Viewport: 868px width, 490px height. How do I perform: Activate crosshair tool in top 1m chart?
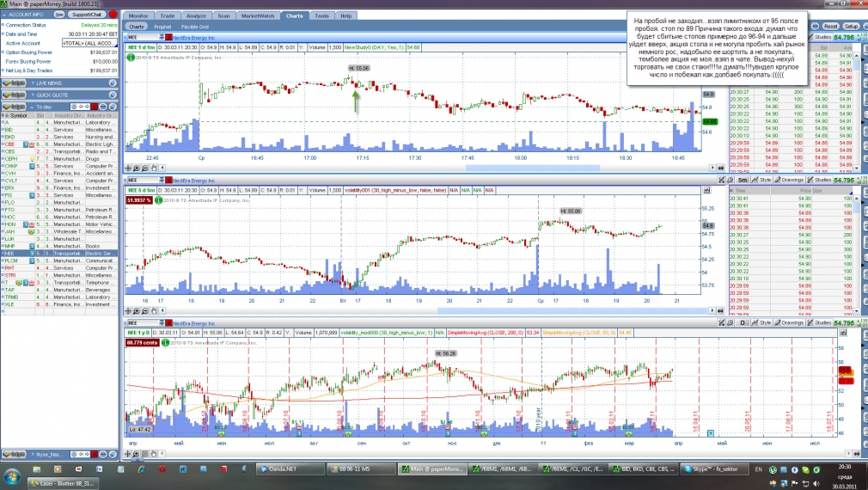coord(128,168)
